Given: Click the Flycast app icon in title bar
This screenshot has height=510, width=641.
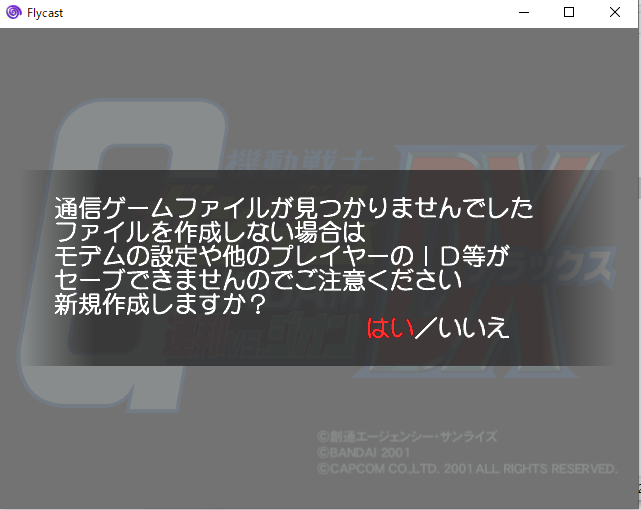Looking at the screenshot, I should 13,13.
